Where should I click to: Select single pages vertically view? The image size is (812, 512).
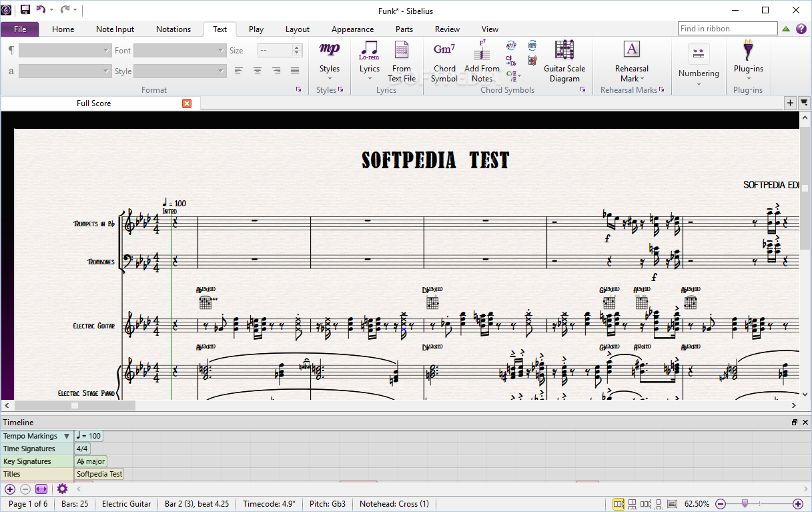(659, 504)
